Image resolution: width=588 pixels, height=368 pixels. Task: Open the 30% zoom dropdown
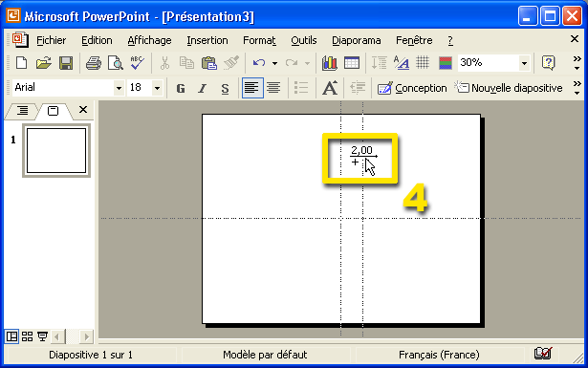pos(525,63)
